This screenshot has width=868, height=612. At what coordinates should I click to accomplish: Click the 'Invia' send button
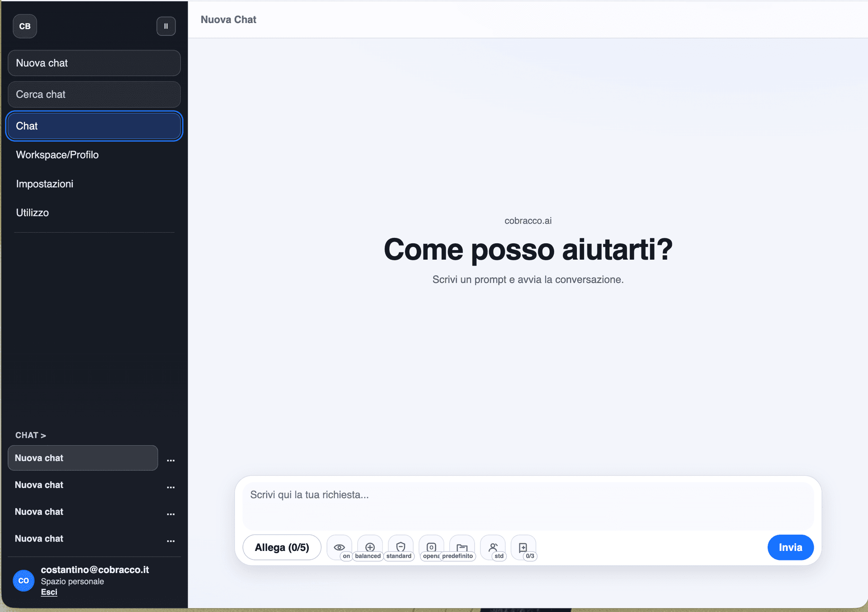pos(790,547)
